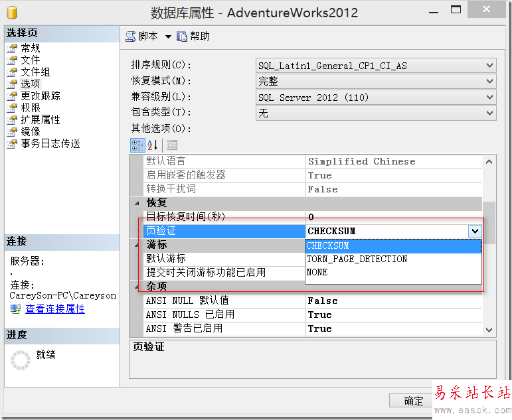Image resolution: width=512 pixels, height=420 pixels.
Task: Click the database title bar icon
Action: tap(12, 13)
